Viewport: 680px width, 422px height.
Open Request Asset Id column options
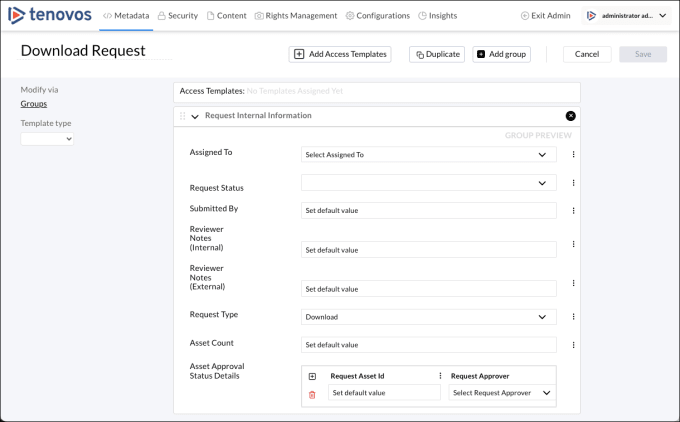click(440, 376)
